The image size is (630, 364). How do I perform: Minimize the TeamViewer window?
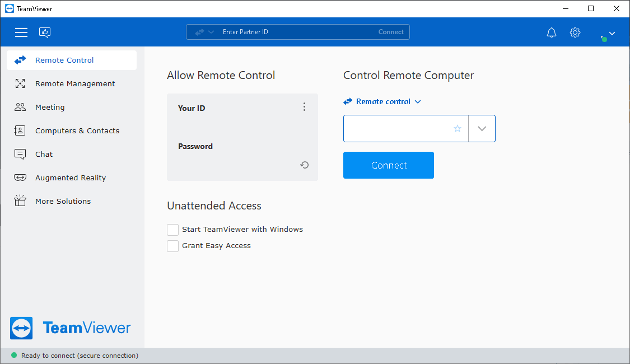566,8
